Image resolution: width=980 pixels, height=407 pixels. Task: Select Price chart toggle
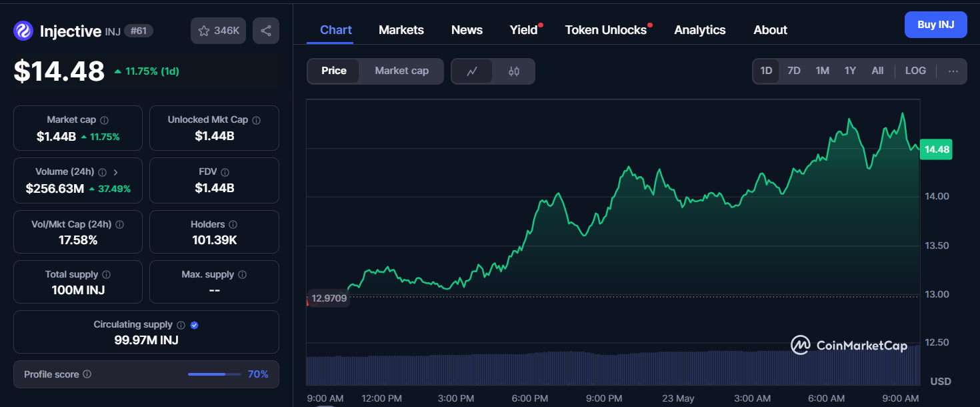334,71
